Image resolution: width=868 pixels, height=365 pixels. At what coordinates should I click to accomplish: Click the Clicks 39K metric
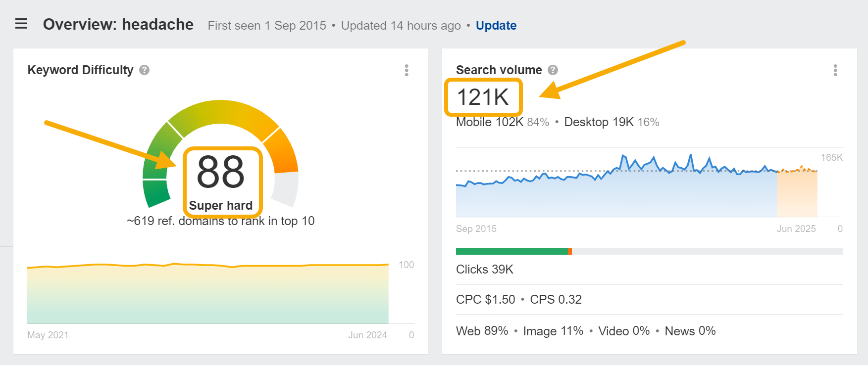point(484,270)
